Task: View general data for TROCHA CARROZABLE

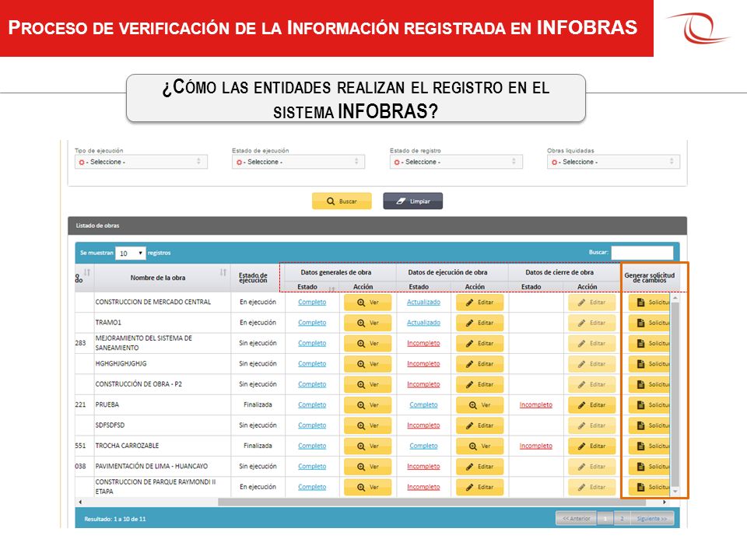Action: pyautogui.click(x=367, y=446)
